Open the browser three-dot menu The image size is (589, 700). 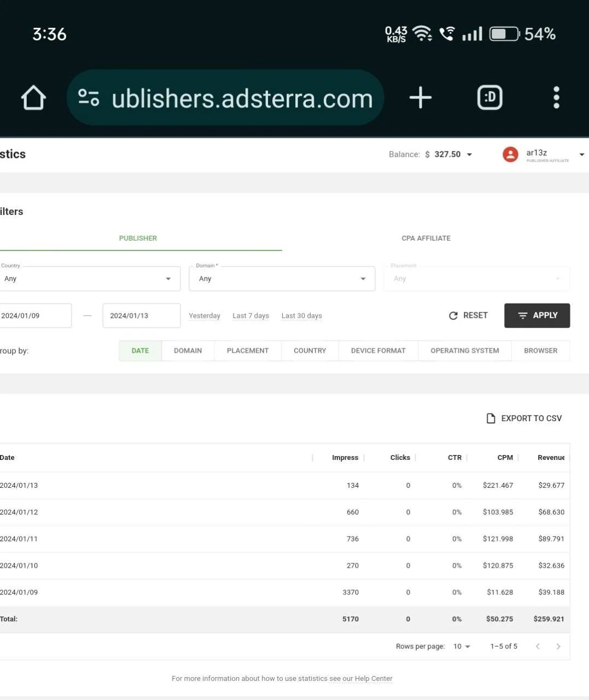(556, 98)
